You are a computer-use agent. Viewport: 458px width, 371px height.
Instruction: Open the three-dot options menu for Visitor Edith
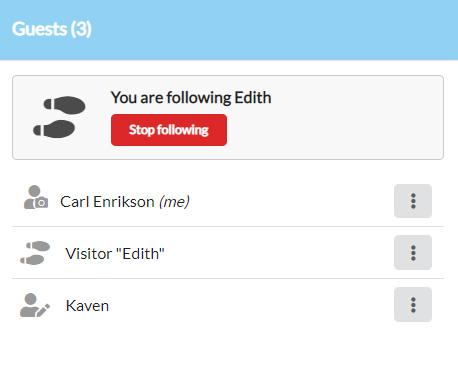[413, 253]
